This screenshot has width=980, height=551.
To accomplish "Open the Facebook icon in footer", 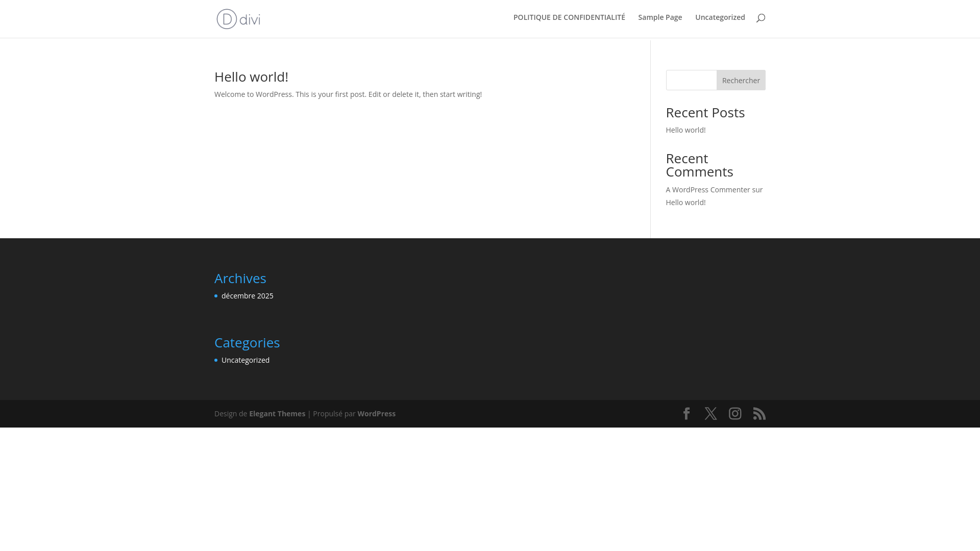I will [x=687, y=413].
